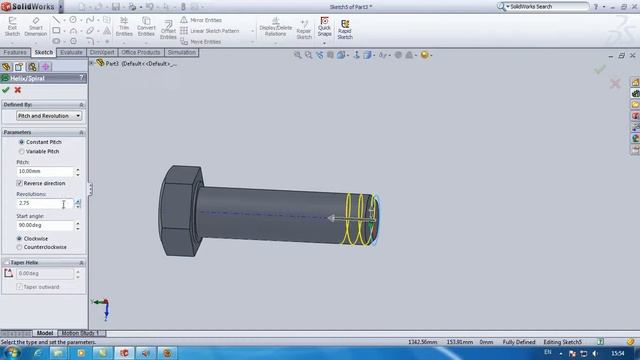640x360 pixels.
Task: Click the Pitch spinner arrows
Action: [78, 171]
